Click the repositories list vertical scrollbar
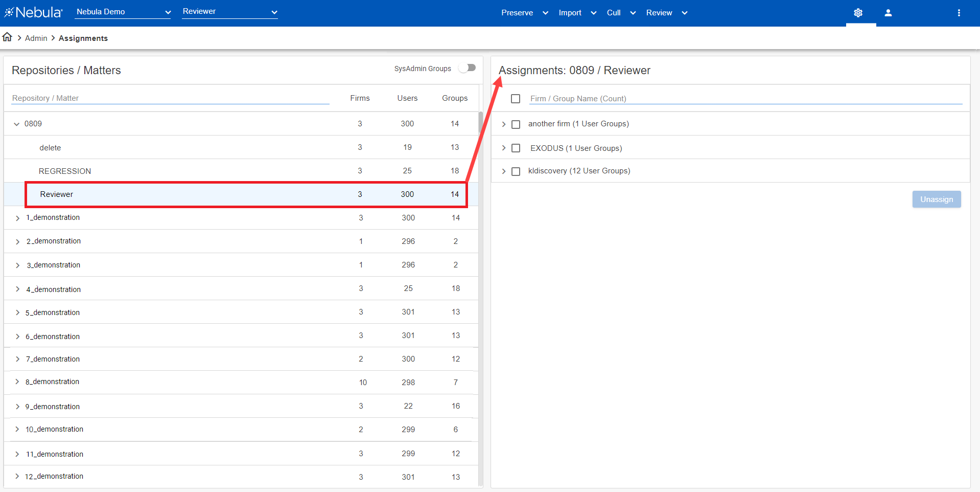Screen dimensions: 980x492 point(480,123)
